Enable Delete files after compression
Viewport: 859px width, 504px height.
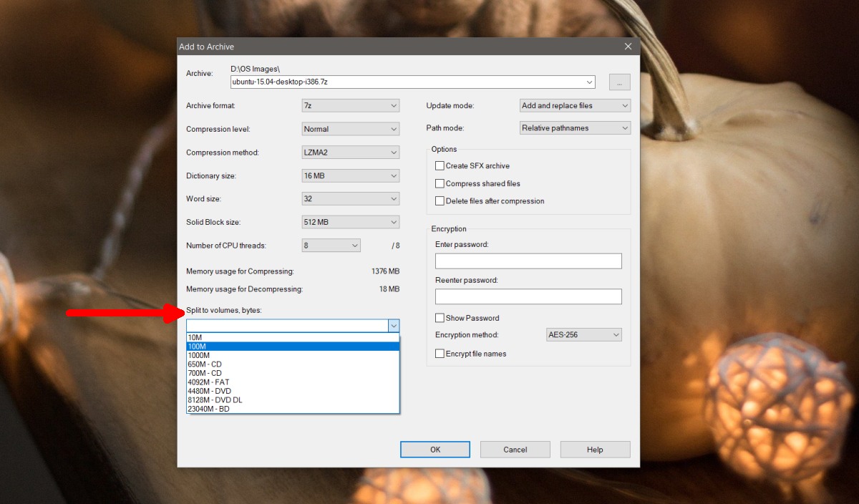(440, 200)
